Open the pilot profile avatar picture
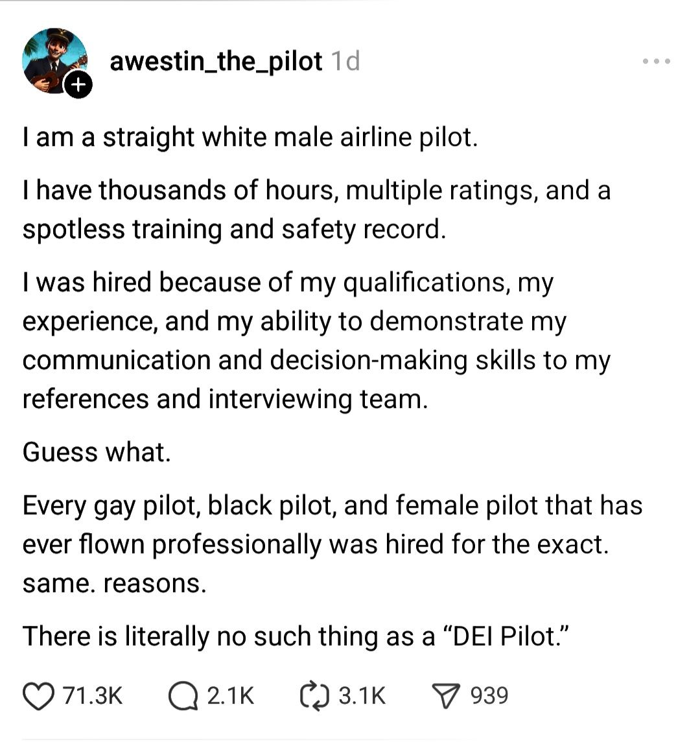The image size is (700, 742). pos(53,60)
